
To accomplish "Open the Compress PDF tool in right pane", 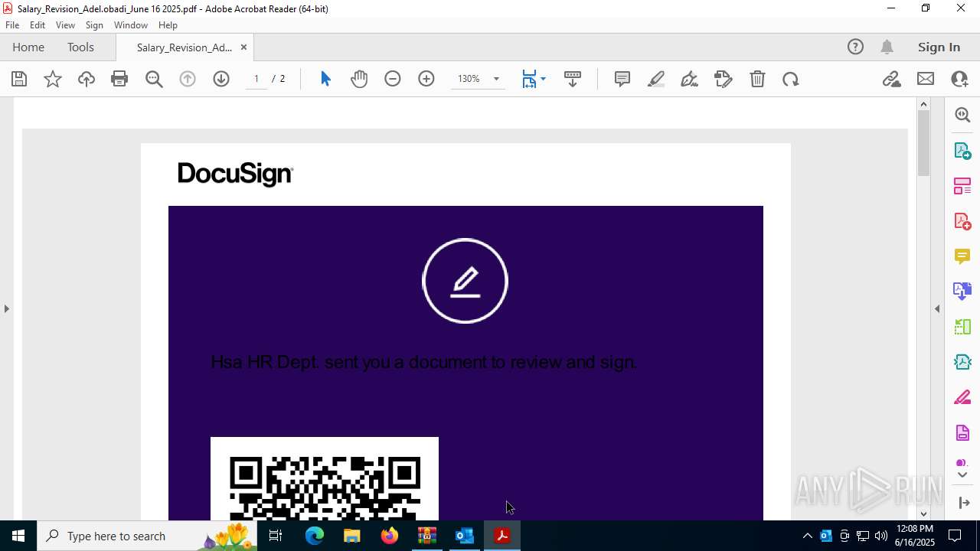I will tap(962, 362).
